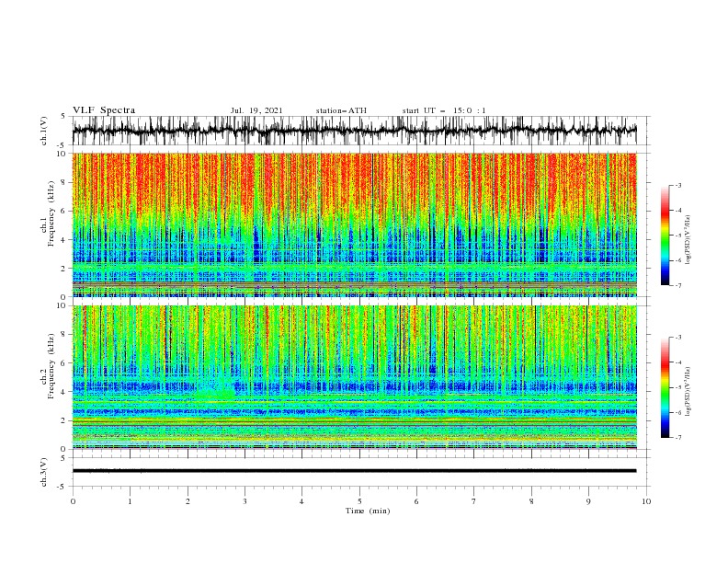Click the ch.3(V) axis label
This screenshot has width=728, height=563.
pos(44,472)
